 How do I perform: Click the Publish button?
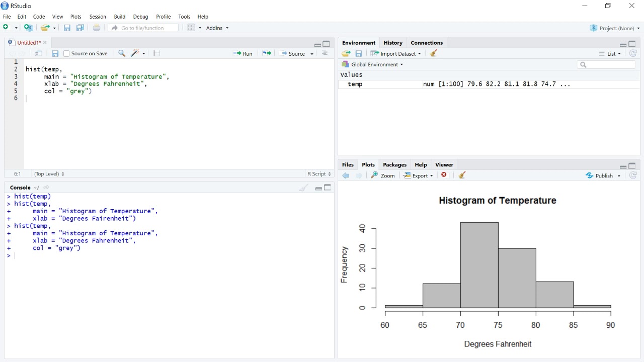600,175
